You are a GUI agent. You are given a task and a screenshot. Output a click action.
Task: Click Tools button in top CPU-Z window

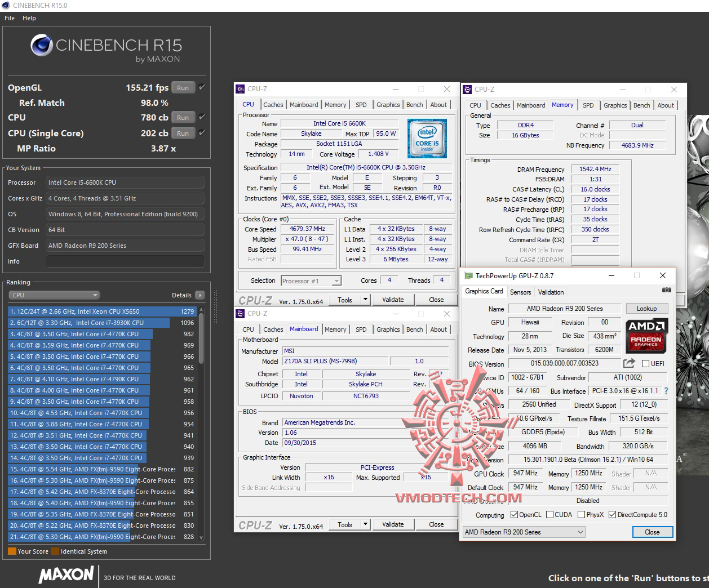click(x=345, y=300)
